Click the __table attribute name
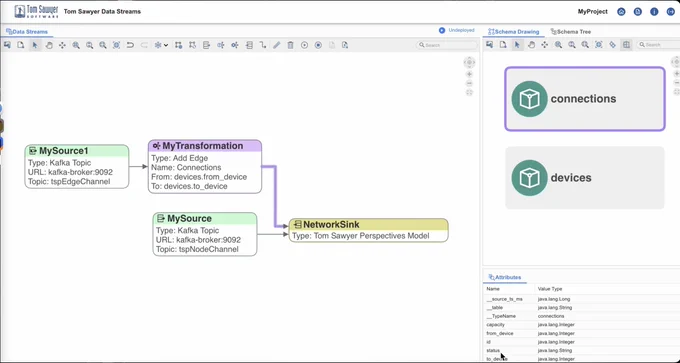Viewport: 680px width, 363px height. click(494, 307)
